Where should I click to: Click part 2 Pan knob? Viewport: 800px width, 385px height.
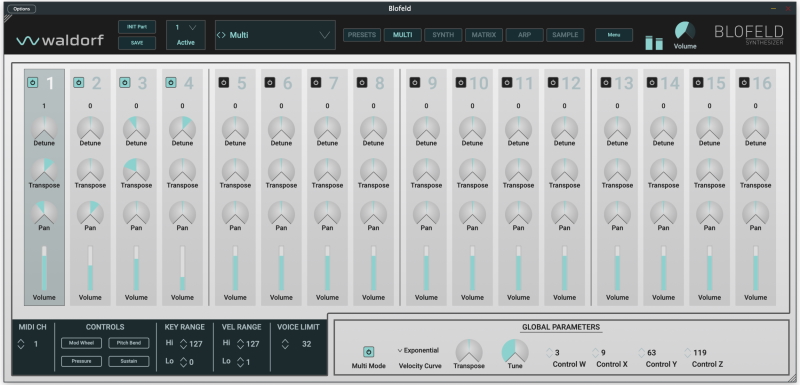[90, 213]
